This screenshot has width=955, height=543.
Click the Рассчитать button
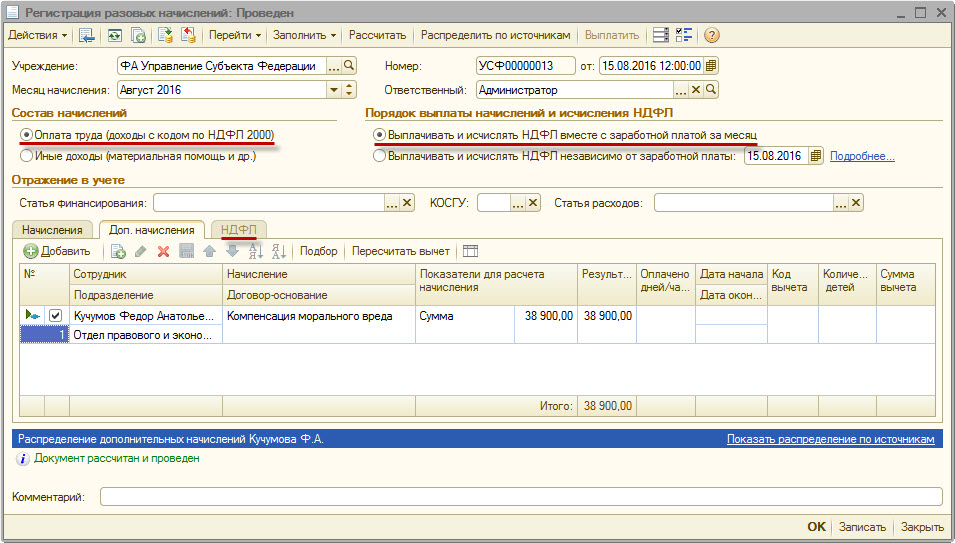[x=377, y=35]
